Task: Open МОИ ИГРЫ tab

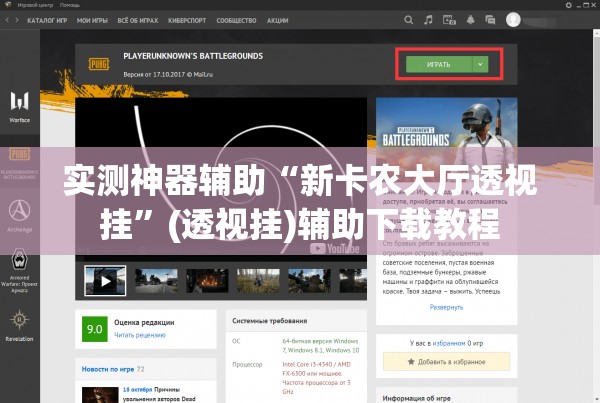Action: click(x=92, y=21)
